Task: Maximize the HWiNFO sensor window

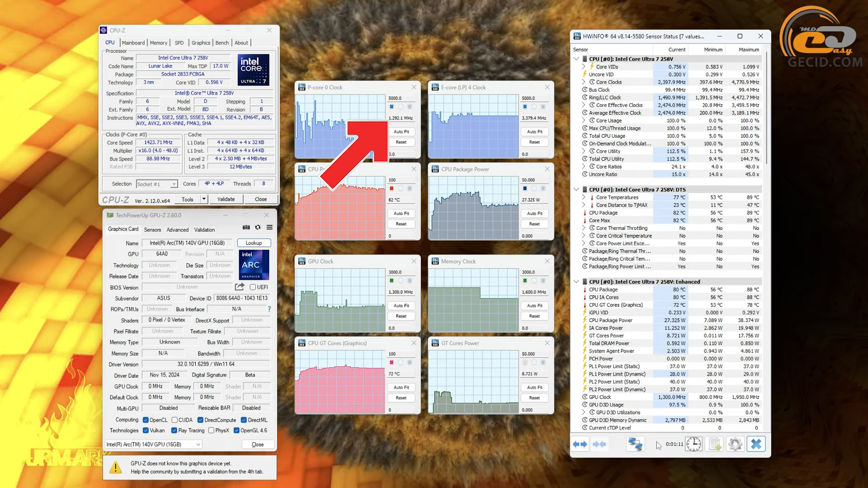Action: 740,36
